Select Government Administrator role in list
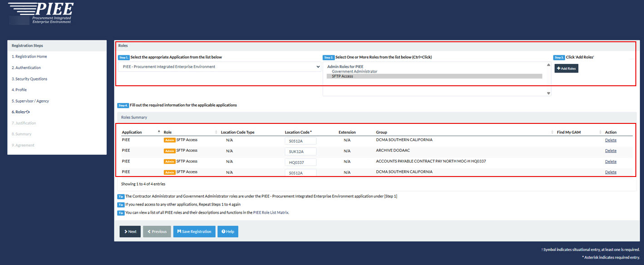This screenshot has width=644, height=265. click(354, 72)
